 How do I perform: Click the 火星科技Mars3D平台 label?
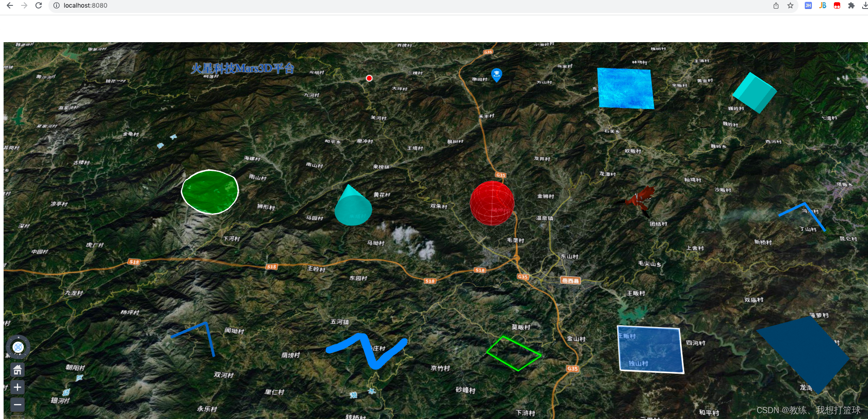tap(242, 68)
